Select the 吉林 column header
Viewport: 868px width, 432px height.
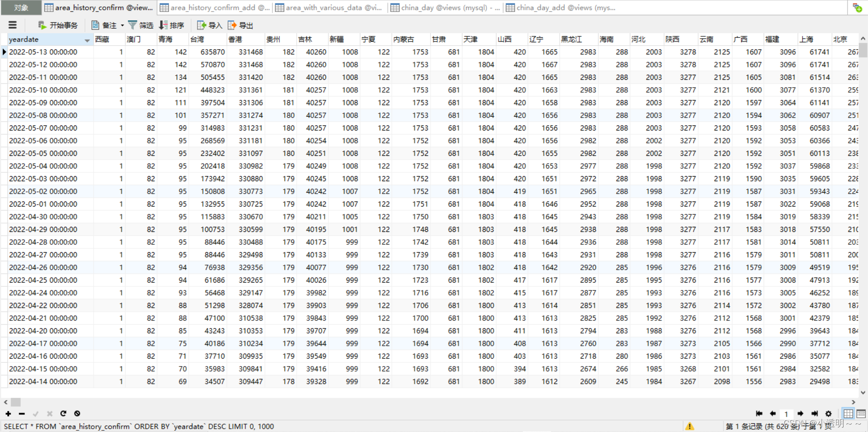312,39
